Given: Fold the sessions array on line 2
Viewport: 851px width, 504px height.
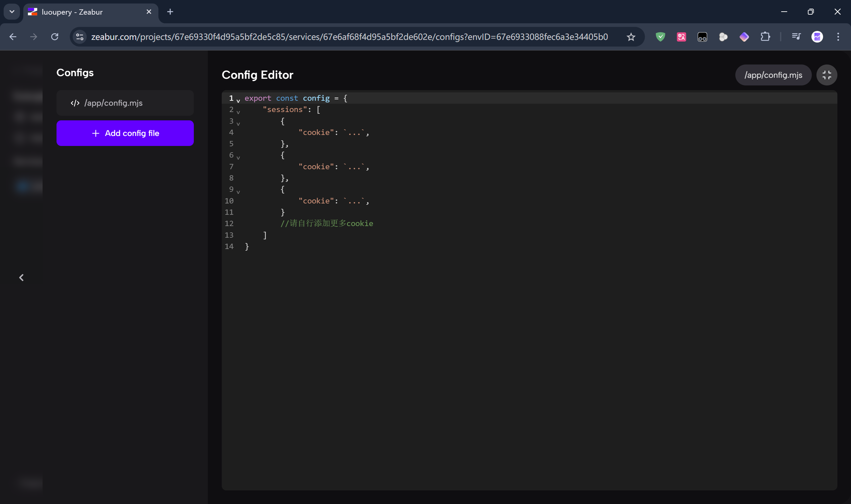Looking at the screenshot, I should 238,112.
